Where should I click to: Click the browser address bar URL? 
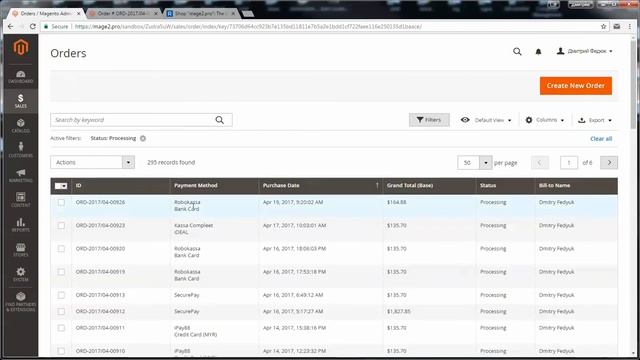[x=248, y=26]
